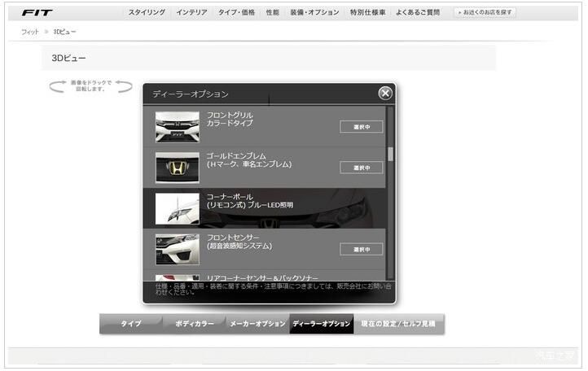Click the コーナーポール ブルーLED照明 option label

pos(250,201)
